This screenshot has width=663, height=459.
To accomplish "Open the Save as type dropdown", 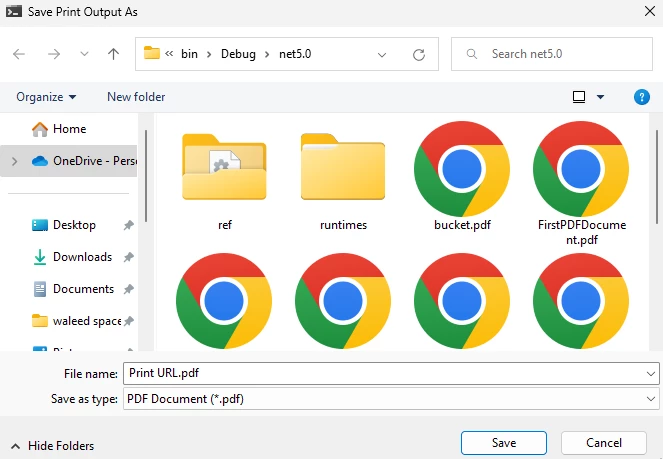I will click(x=651, y=399).
